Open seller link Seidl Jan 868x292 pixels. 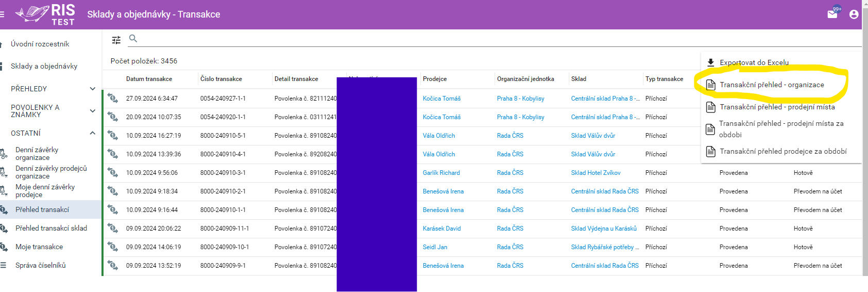coord(435,247)
